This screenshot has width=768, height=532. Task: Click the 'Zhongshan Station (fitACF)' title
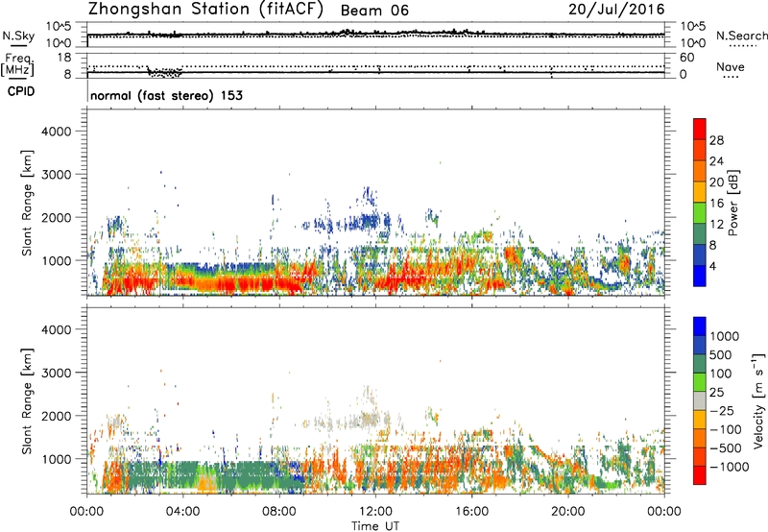click(205, 10)
